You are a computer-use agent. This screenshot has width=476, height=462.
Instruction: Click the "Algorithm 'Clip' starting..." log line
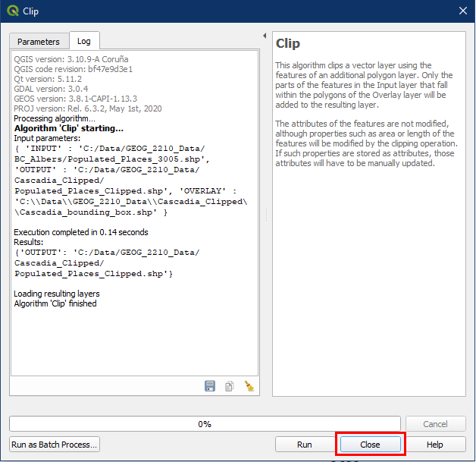pos(68,129)
